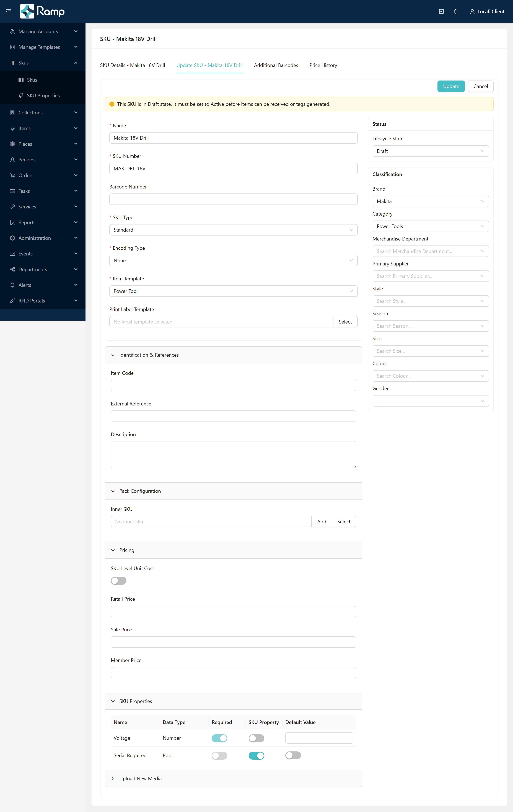Open the Encoding Type dropdown
Screen dimensions: 513x812
coord(233,261)
